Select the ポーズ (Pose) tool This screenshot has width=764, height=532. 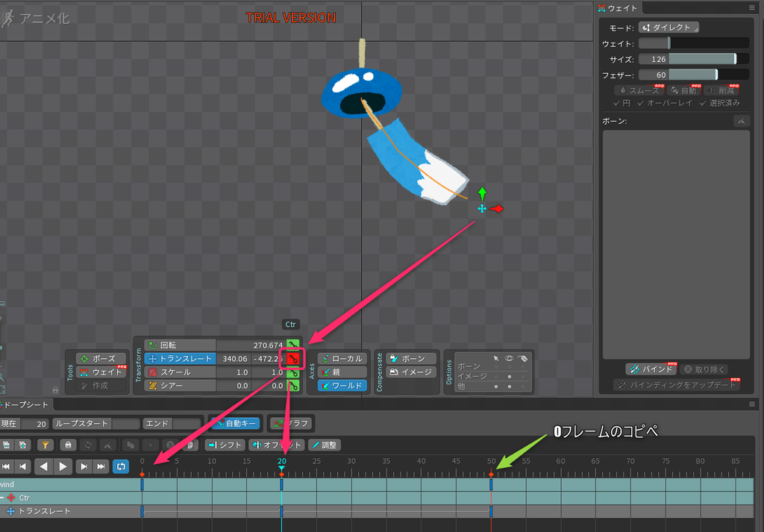click(101, 359)
